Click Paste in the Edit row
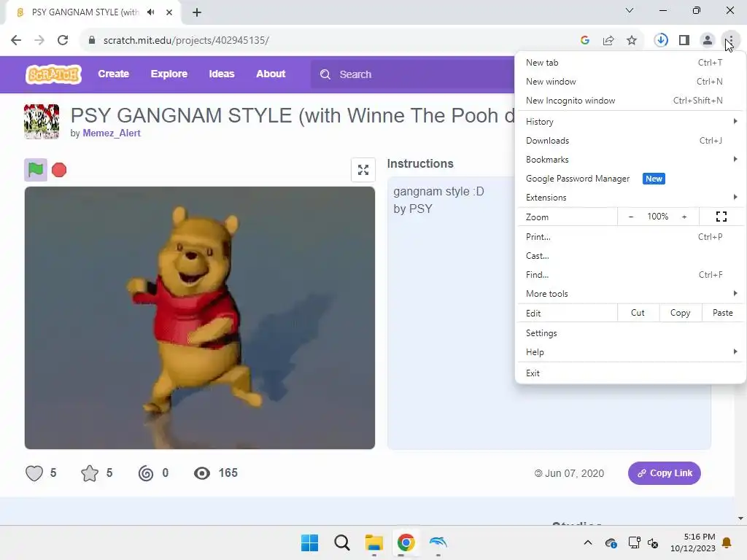 pos(723,313)
